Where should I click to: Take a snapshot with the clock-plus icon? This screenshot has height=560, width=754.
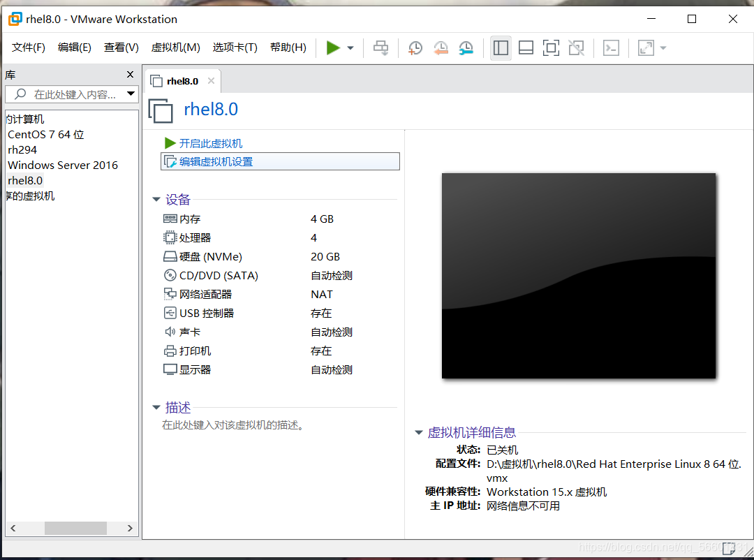point(415,47)
